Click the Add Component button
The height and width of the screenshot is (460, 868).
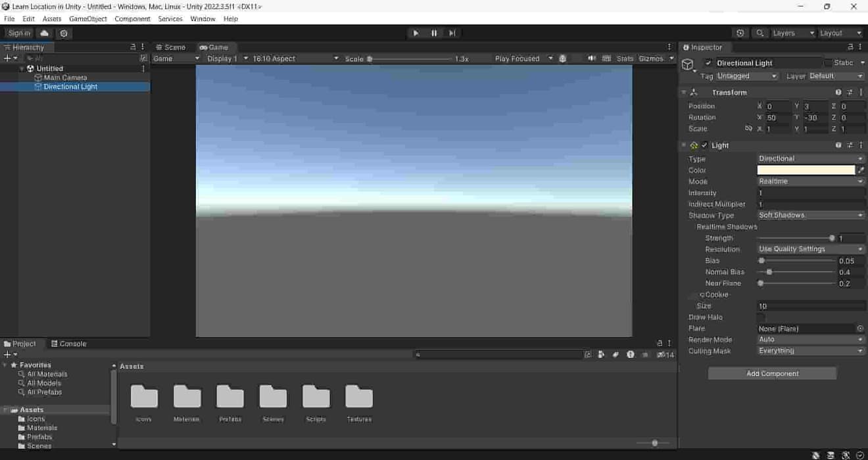tap(772, 373)
